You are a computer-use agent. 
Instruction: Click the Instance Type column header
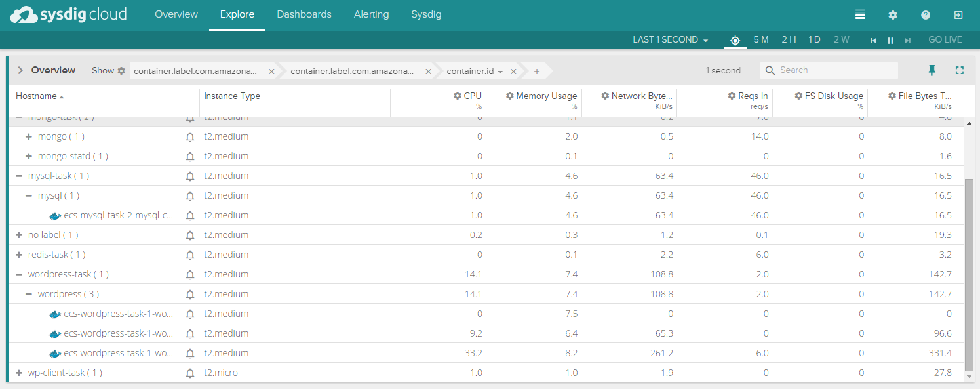[x=232, y=96]
